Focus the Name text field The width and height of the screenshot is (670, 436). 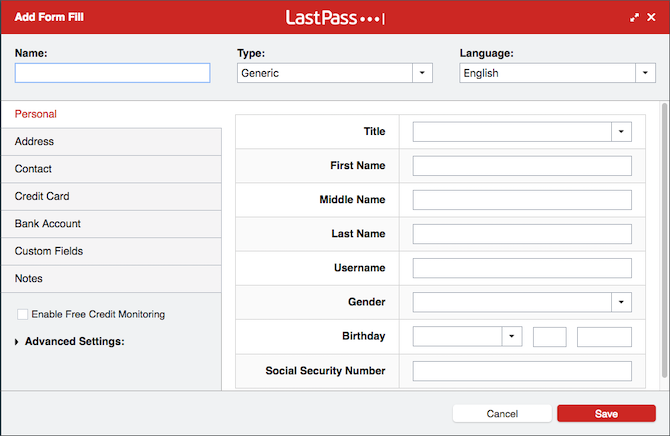coord(112,73)
